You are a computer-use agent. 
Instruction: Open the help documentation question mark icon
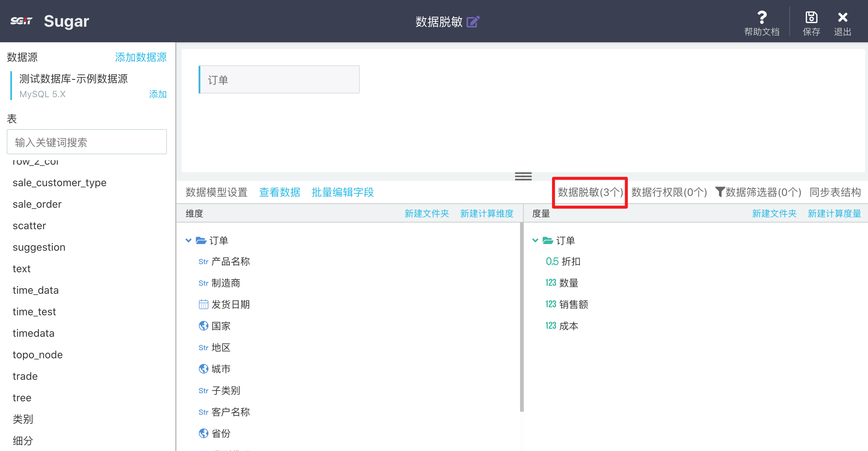tap(762, 17)
